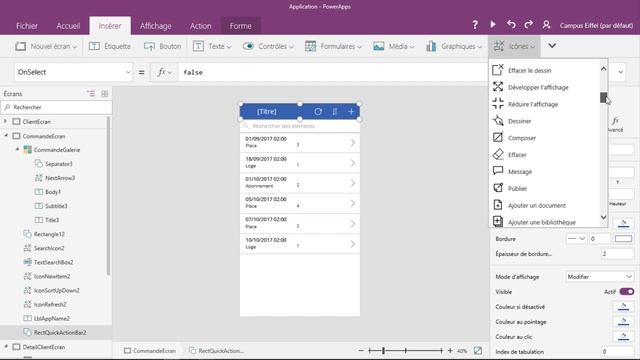
Task: Click the CommandeEcran breadcrumb
Action: [x=150, y=351]
